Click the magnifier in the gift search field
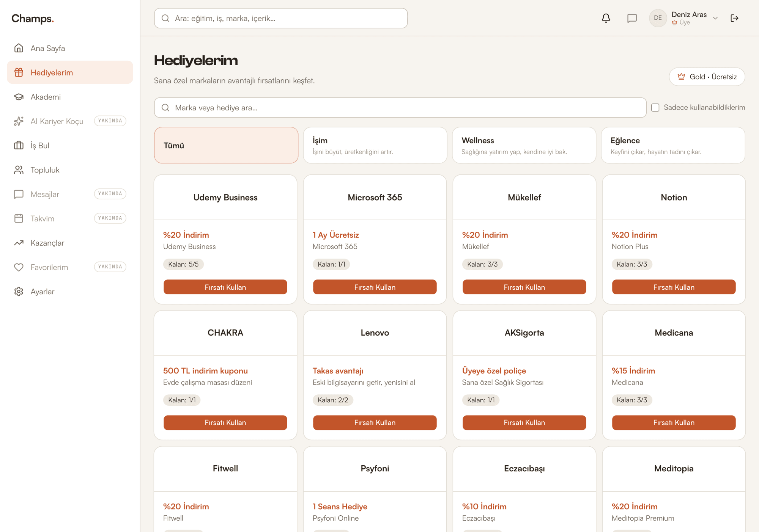 point(165,108)
